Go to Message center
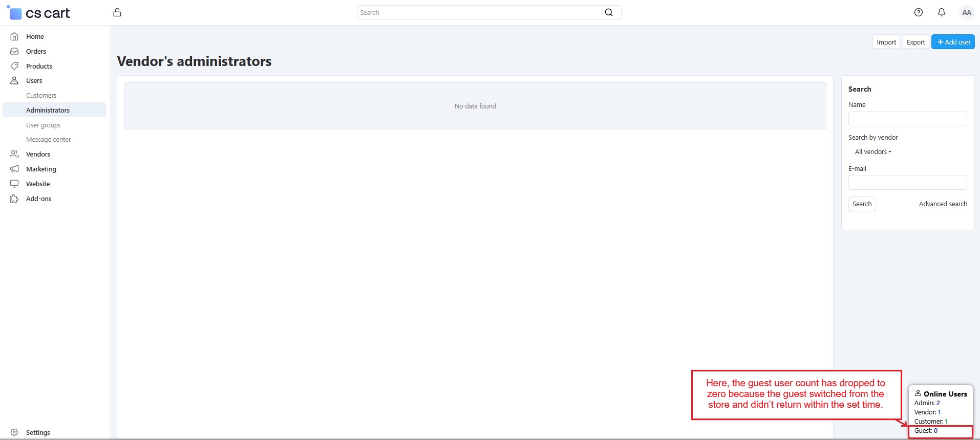This screenshot has height=440, width=980. point(48,140)
